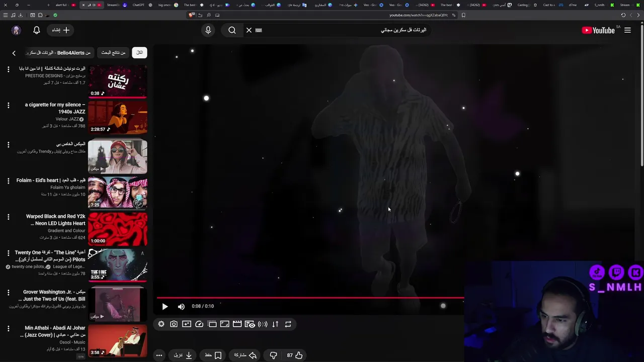Open the red Y2K neon lights thumbnail
The width and height of the screenshot is (644, 362).
118,229
